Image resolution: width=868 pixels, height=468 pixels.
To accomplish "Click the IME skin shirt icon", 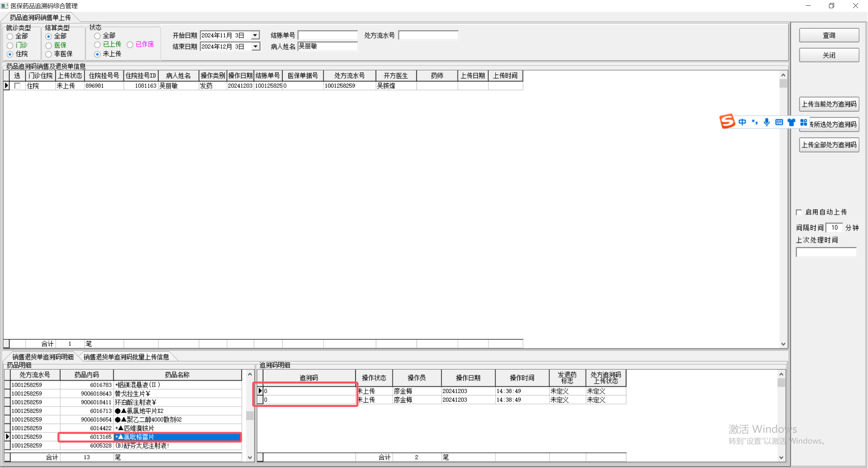I will coord(791,122).
